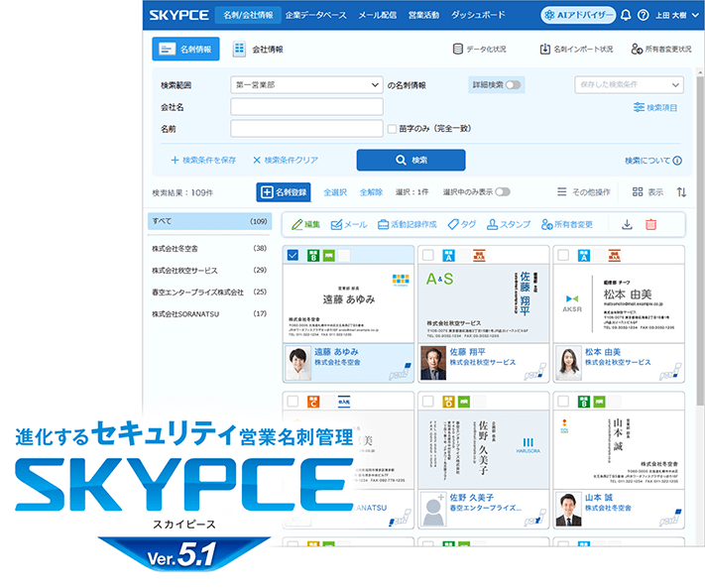705x588 pixels.
Task: Open the 企業データベース menu
Action: [x=315, y=15]
